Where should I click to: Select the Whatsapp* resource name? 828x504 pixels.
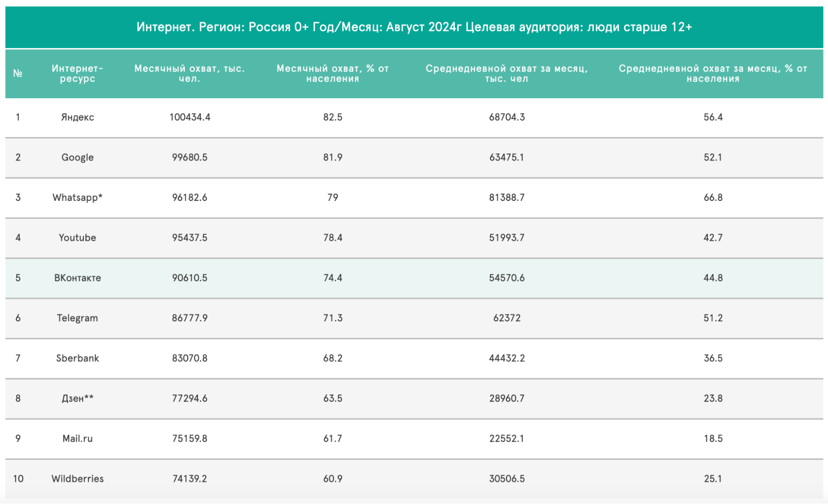[x=77, y=198]
